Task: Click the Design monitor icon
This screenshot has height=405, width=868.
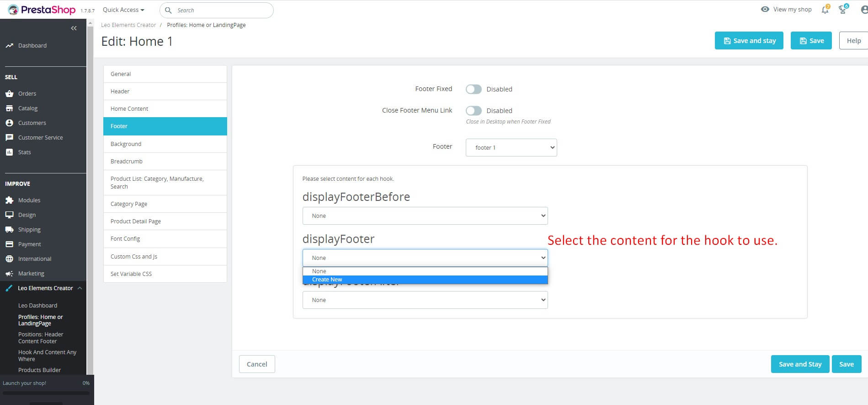Action: pyautogui.click(x=9, y=215)
